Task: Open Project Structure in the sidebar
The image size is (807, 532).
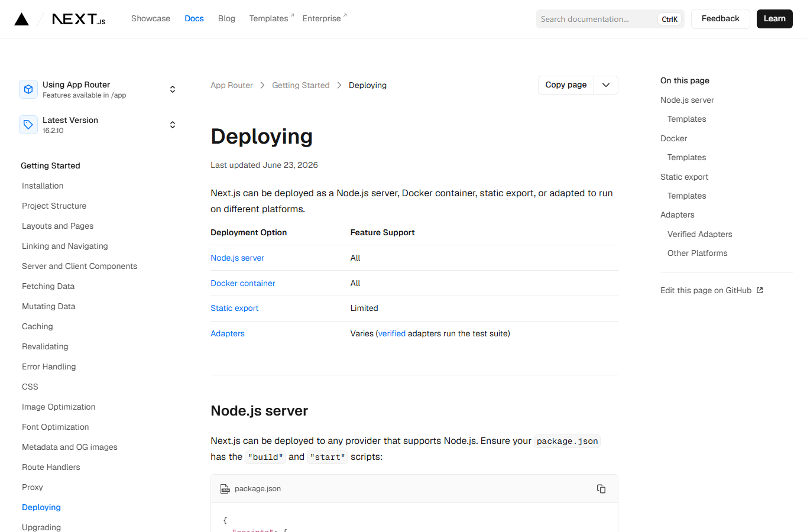Action: point(54,206)
